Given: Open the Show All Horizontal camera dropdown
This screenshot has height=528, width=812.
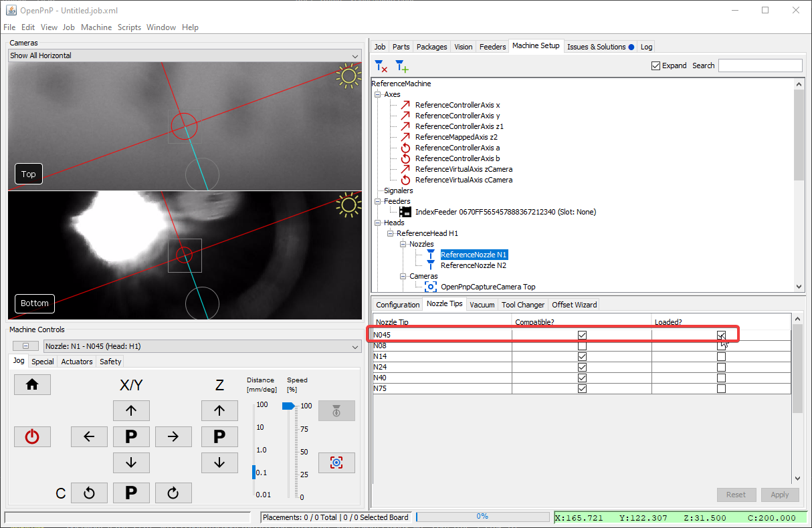Looking at the screenshot, I should coord(185,55).
